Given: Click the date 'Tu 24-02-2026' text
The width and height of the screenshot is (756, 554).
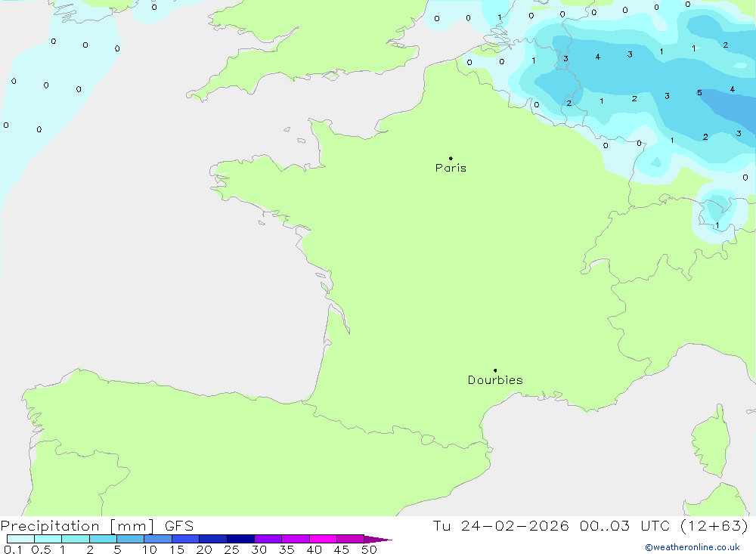Looking at the screenshot, I should [500, 526].
